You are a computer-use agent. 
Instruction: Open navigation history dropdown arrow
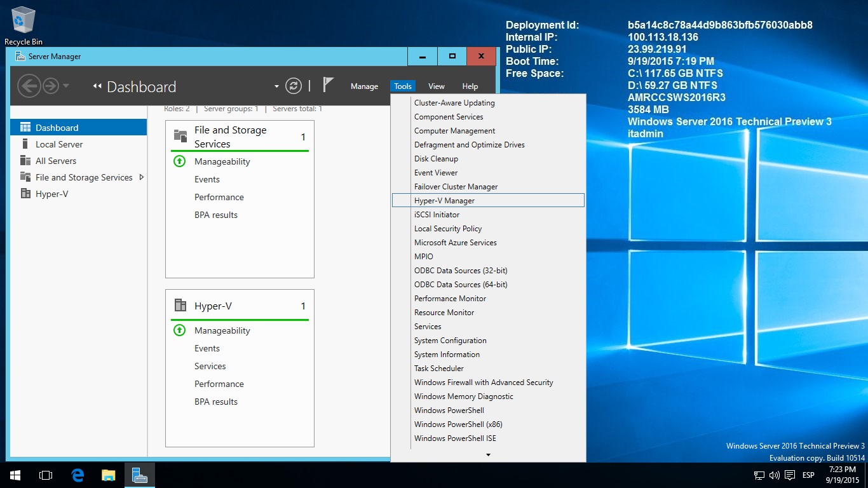tap(66, 86)
